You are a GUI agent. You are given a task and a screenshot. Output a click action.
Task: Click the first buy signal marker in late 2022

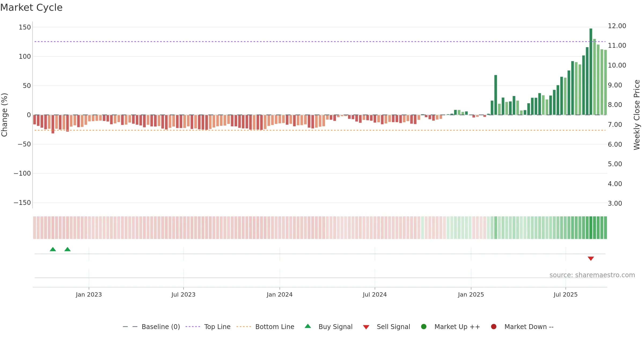pyautogui.click(x=53, y=249)
